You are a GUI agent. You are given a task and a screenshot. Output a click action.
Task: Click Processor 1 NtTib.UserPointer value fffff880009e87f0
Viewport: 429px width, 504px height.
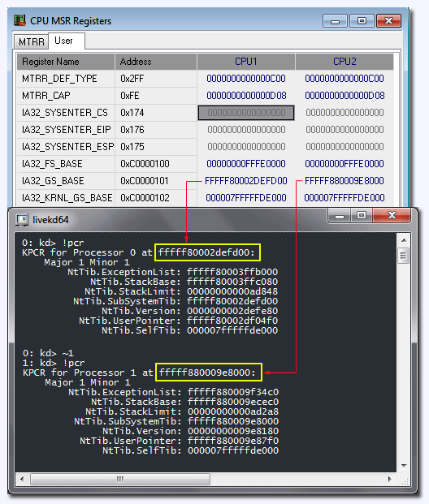point(233,441)
